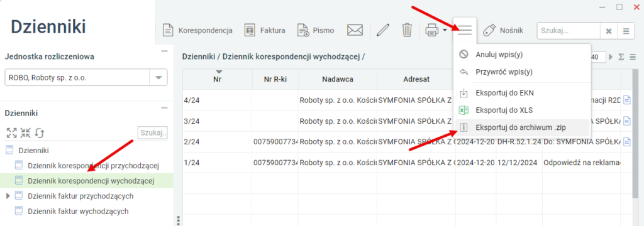Create a new Pismo document
The image size is (644, 226).
click(316, 30)
